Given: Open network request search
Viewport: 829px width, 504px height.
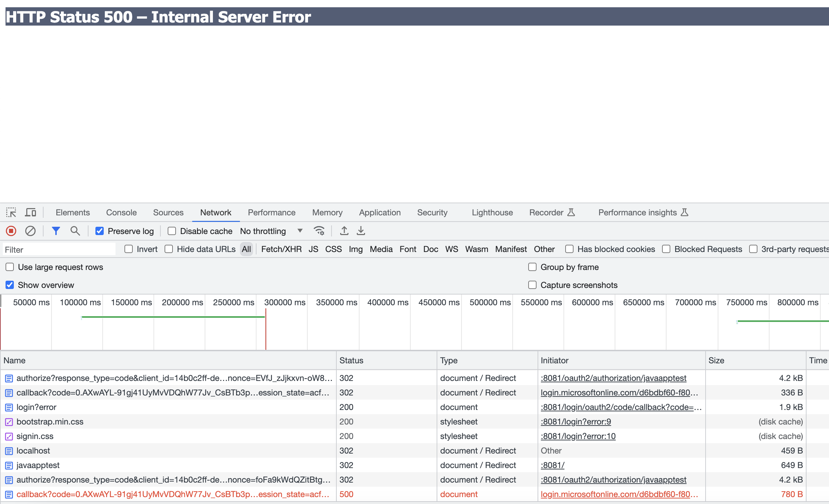Looking at the screenshot, I should coord(75,231).
